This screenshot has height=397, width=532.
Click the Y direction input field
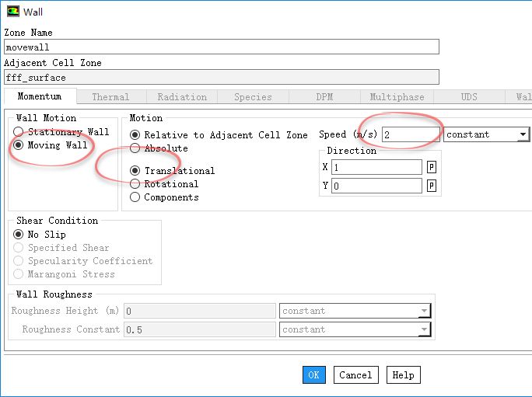point(376,186)
